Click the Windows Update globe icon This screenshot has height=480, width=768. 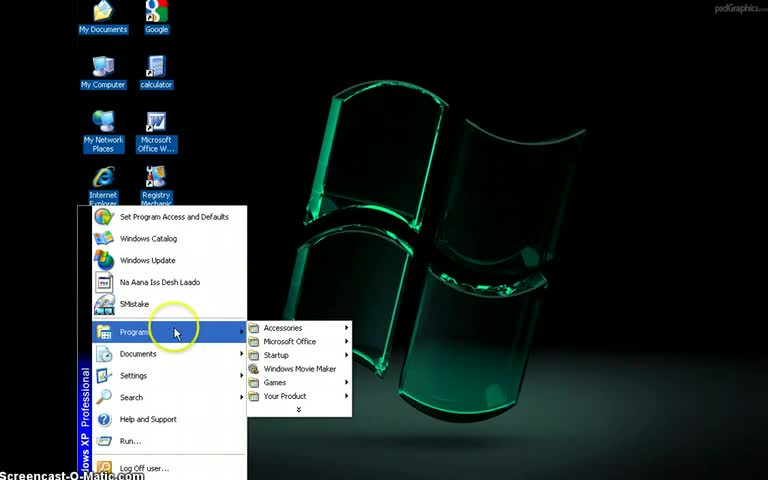click(x=104, y=260)
